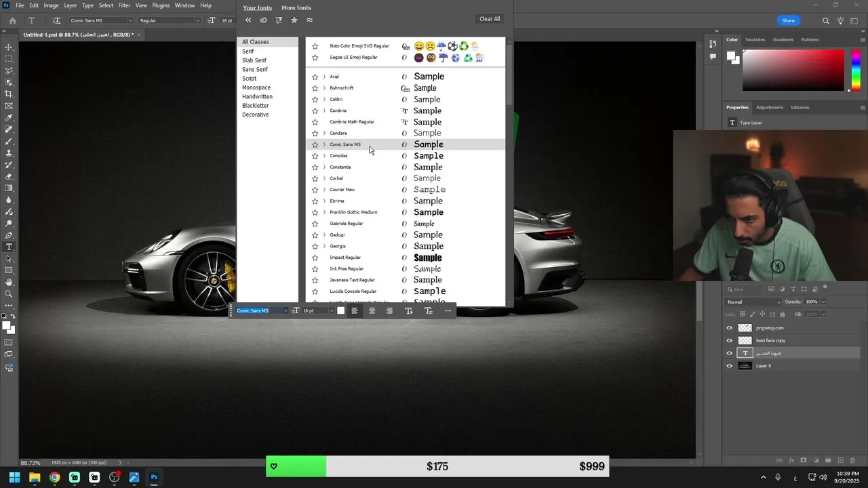Hide Layer 0 visibility eye
The image size is (868, 488).
click(x=730, y=366)
